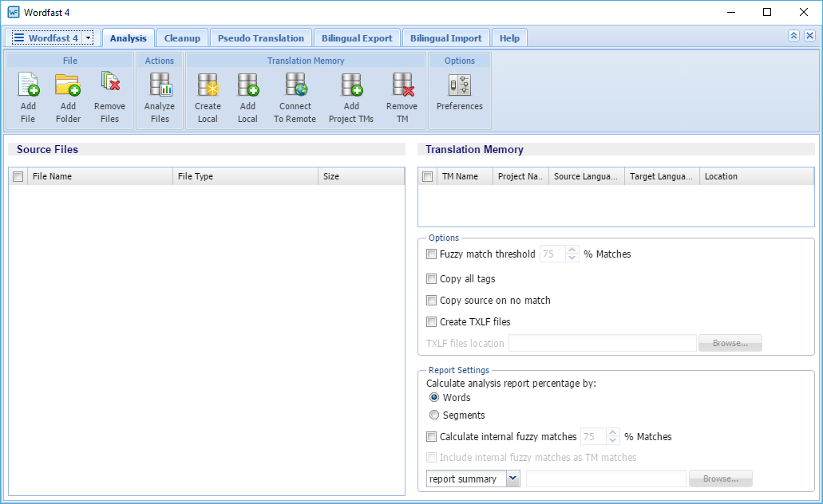
Task: Expand the Wordfast 4 menu dropdown arrow
Action: point(88,37)
